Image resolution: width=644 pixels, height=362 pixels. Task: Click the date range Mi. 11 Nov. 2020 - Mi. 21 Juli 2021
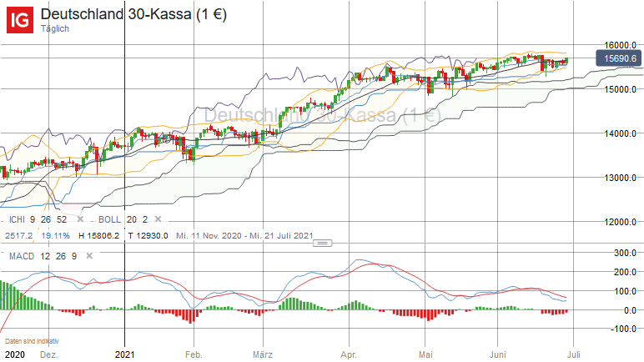244,236
